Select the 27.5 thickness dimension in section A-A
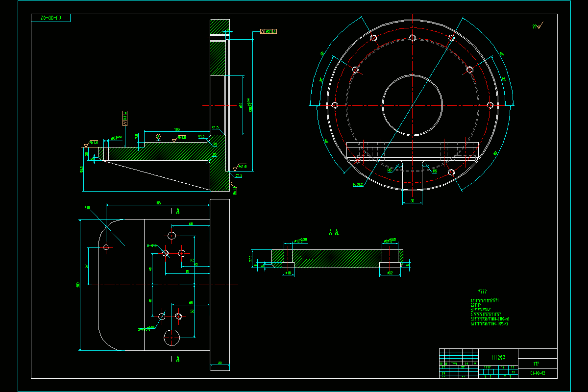The height and width of the screenshot is (392, 588). [250, 258]
